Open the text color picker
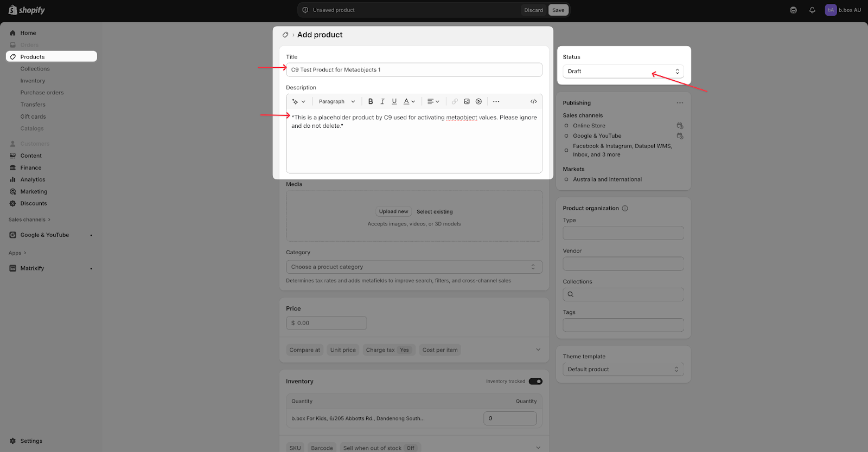This screenshot has width=868, height=452. pyautogui.click(x=409, y=101)
